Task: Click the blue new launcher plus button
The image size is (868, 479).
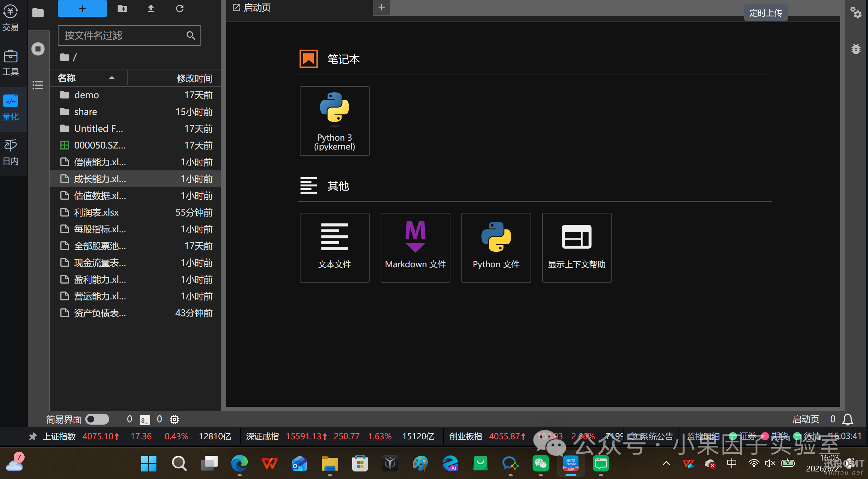Action: coord(82,9)
